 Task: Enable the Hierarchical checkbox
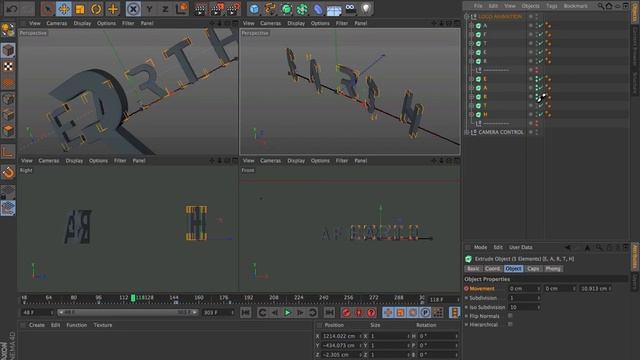pyautogui.click(x=510, y=324)
